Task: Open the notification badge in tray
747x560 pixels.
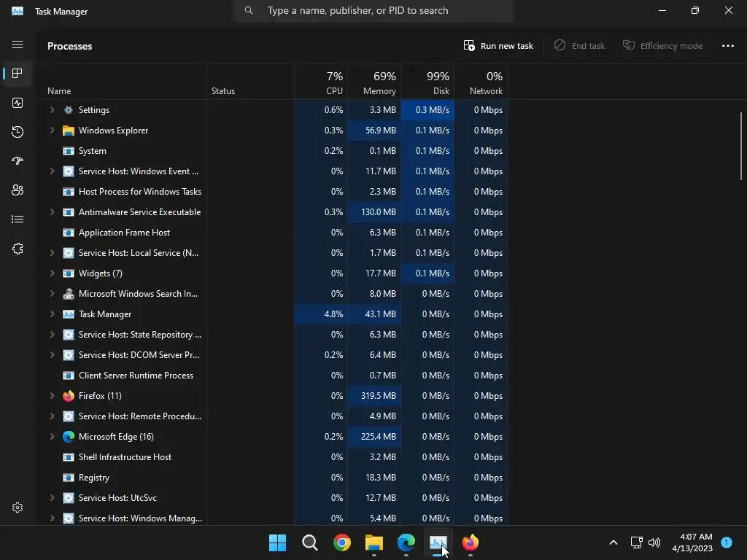Action: pos(727,542)
